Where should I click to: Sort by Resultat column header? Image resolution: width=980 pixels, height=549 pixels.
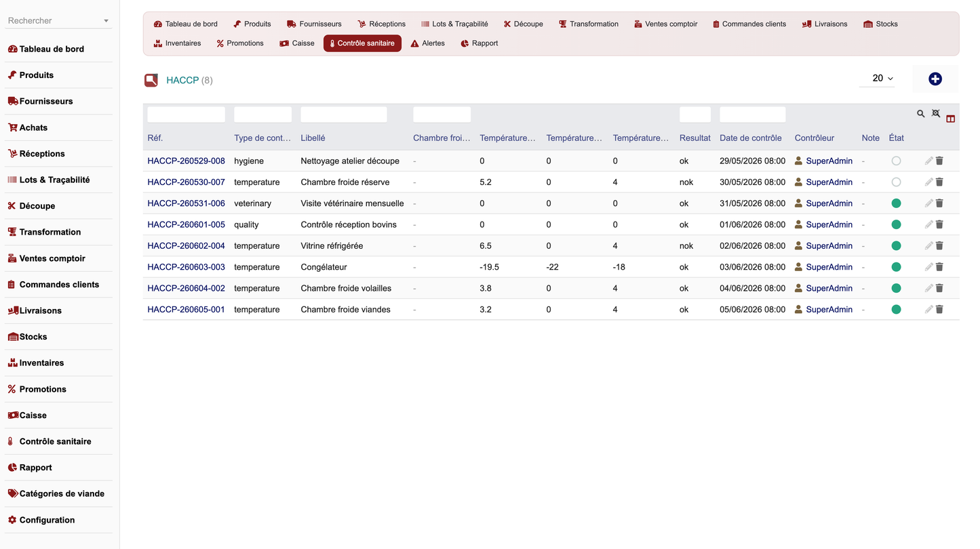pyautogui.click(x=695, y=138)
